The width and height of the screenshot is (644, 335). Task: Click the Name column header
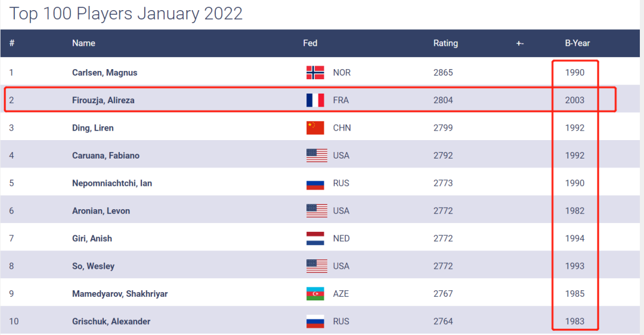point(83,43)
